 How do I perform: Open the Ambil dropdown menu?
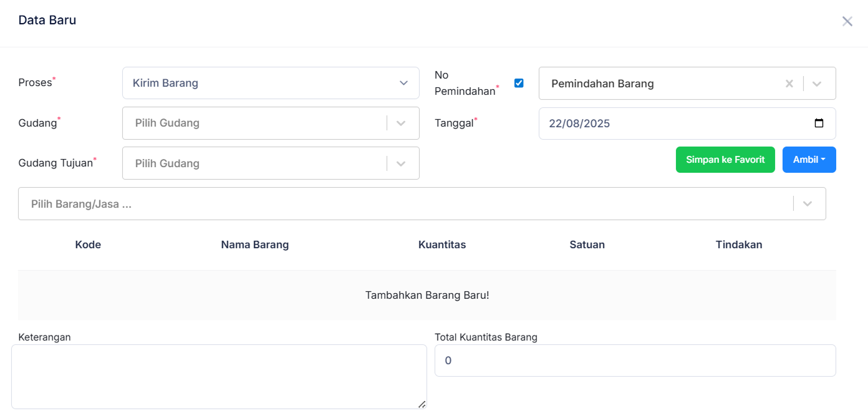click(809, 160)
